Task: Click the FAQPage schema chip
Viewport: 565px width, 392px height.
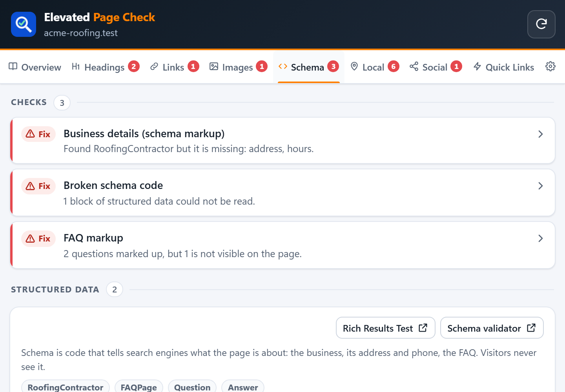Action: pos(139,387)
